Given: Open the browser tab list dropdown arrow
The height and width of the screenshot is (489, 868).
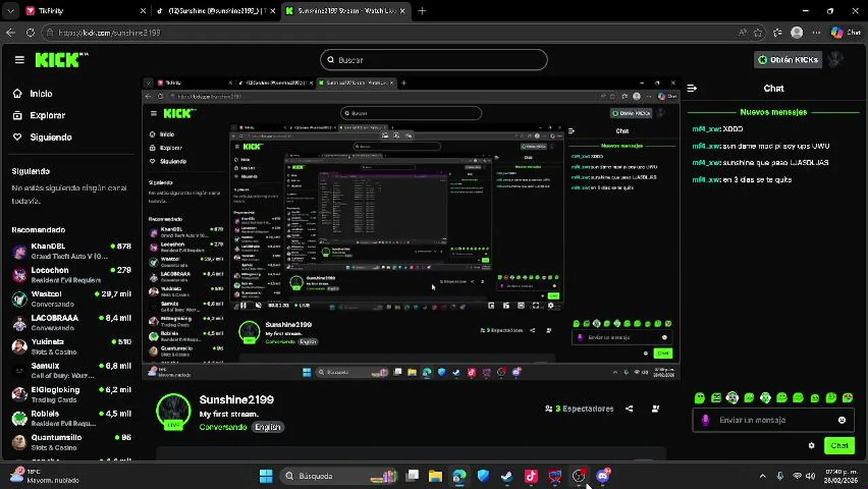Looking at the screenshot, I should tap(10, 11).
